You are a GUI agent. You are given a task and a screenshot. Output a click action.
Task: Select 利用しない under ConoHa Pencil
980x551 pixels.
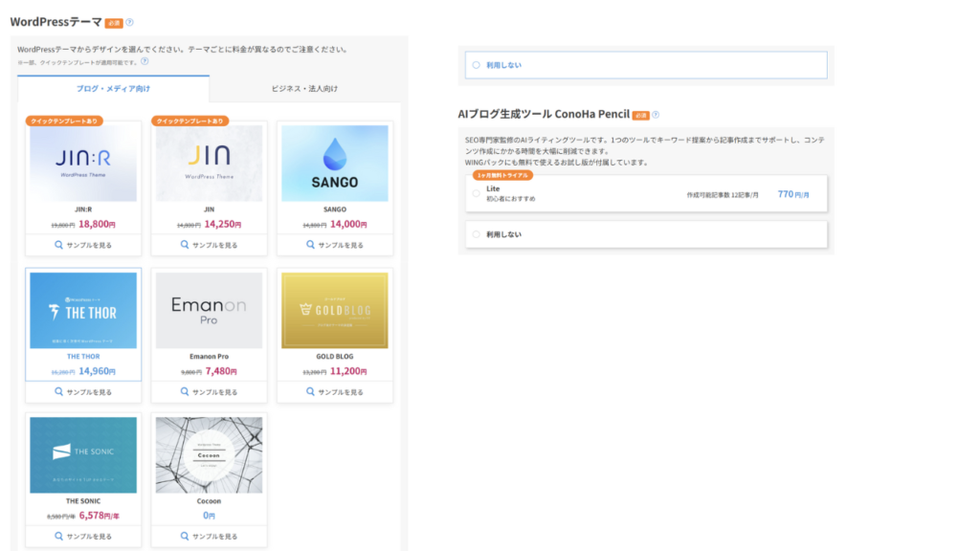coord(476,234)
